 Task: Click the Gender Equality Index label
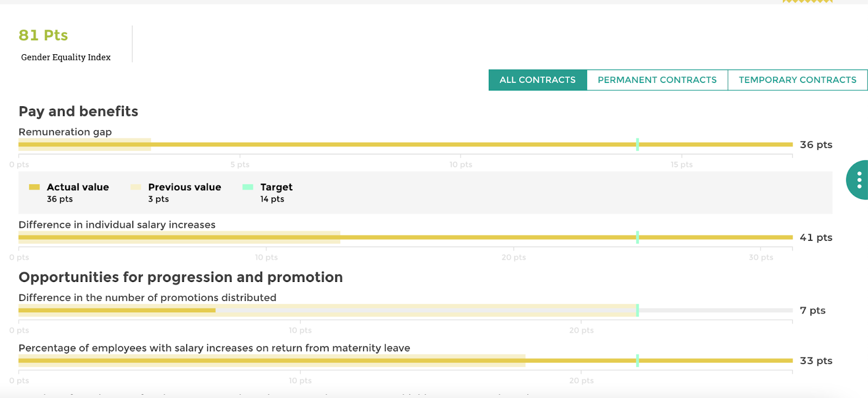coord(66,57)
